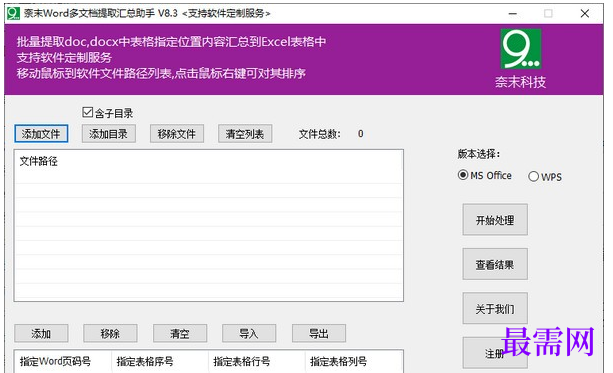This screenshot has height=373, width=613.
Task: Start processing with 开始处理 button
Action: [495, 220]
